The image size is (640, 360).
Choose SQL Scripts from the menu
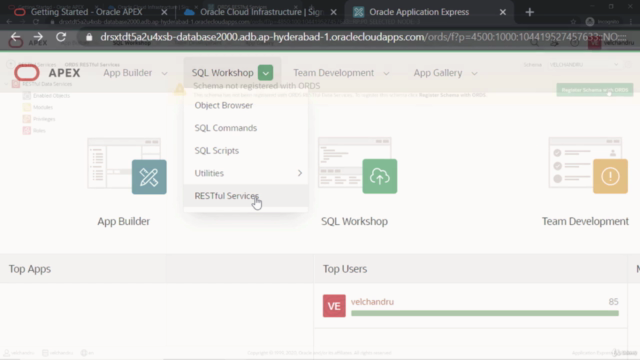(x=246, y=151)
